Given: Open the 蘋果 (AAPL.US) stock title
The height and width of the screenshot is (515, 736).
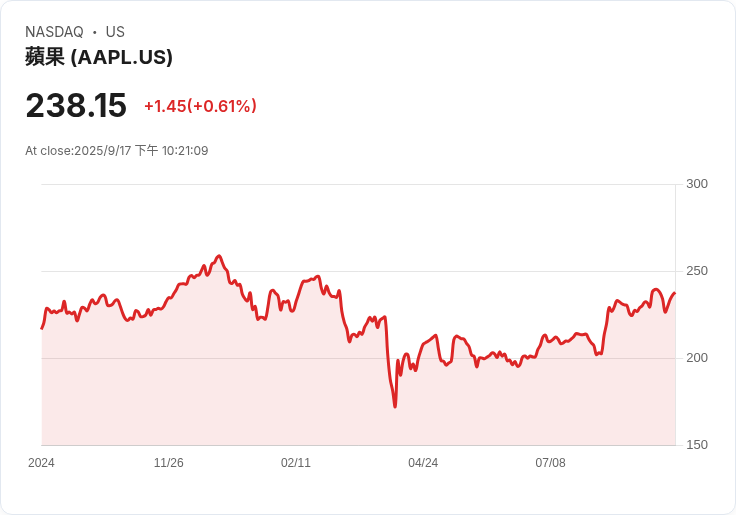Looking at the screenshot, I should coord(99,57).
